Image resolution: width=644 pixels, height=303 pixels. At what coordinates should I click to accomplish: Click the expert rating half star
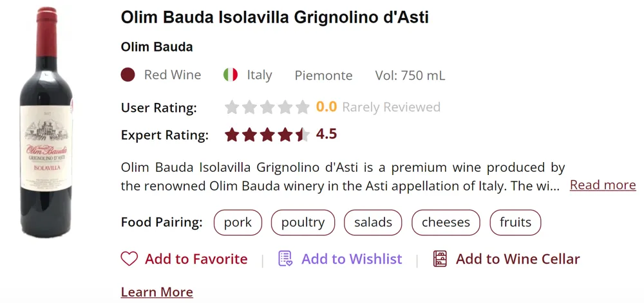[302, 134]
